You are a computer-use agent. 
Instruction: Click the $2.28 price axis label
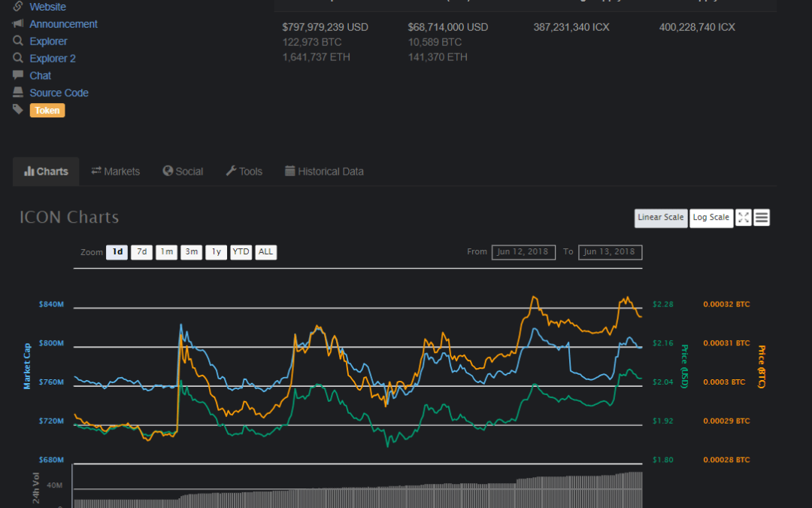coord(663,304)
